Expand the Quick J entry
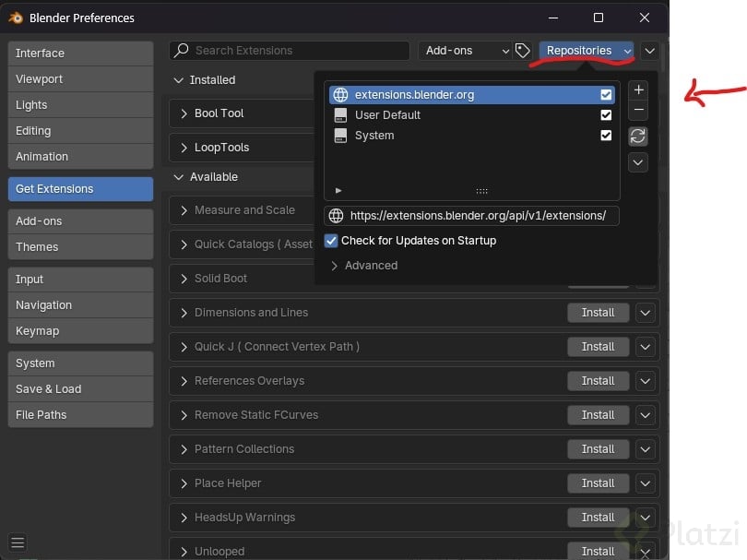The width and height of the screenshot is (747, 560). 184,347
